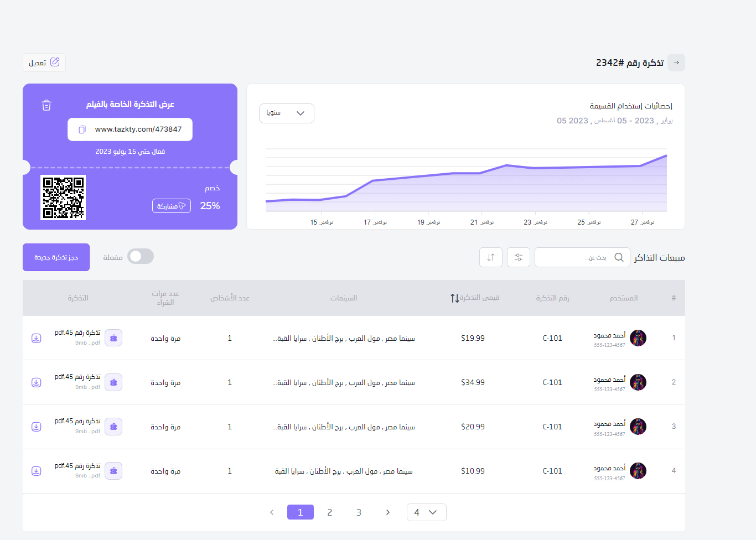Screen dimensions: 756x540
Task: Click the sort arrows icon button
Action: (491, 257)
